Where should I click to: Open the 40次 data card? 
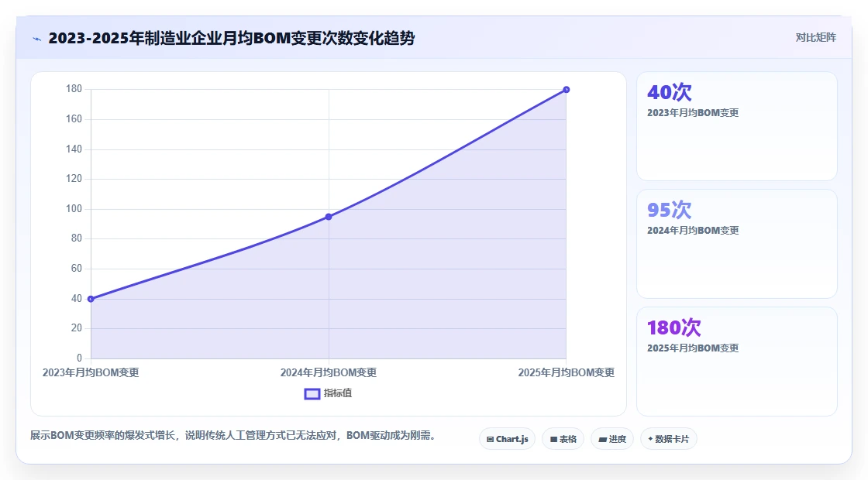(x=737, y=126)
